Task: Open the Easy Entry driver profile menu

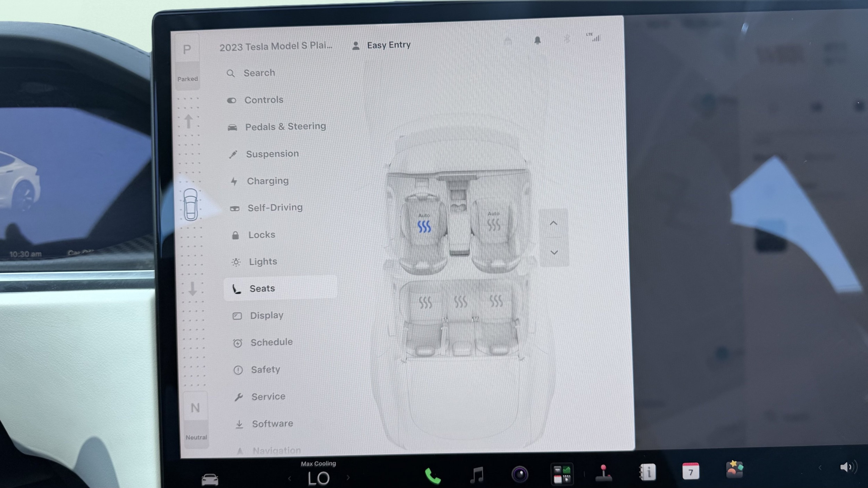Action: pyautogui.click(x=381, y=45)
